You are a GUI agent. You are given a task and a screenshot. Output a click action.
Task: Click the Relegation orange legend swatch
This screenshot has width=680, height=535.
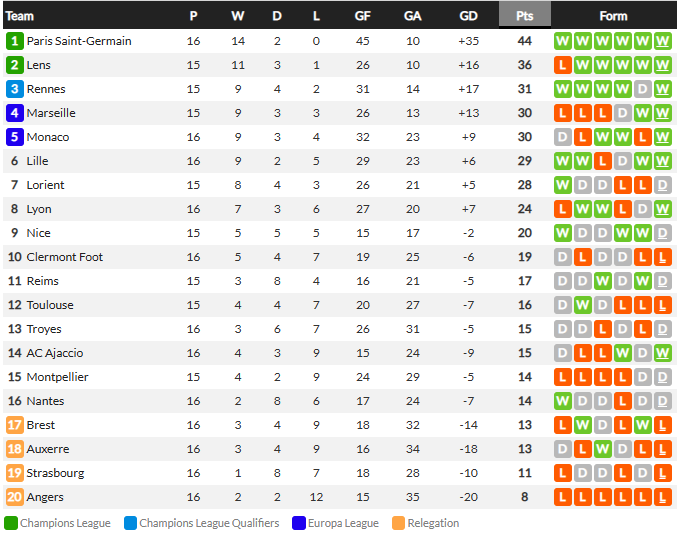point(398,523)
